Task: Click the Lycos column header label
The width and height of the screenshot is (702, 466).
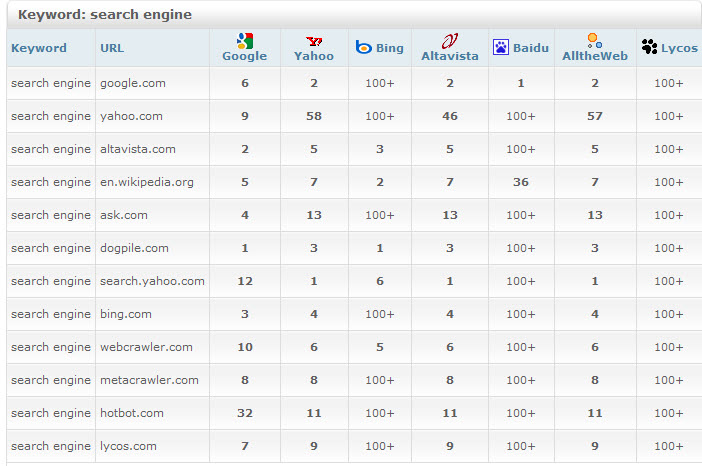Action: [x=679, y=48]
